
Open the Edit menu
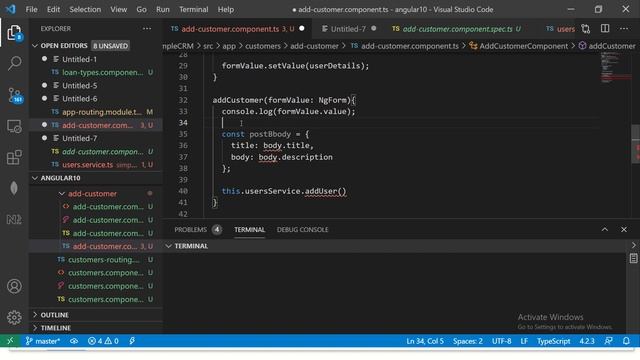[x=53, y=9]
